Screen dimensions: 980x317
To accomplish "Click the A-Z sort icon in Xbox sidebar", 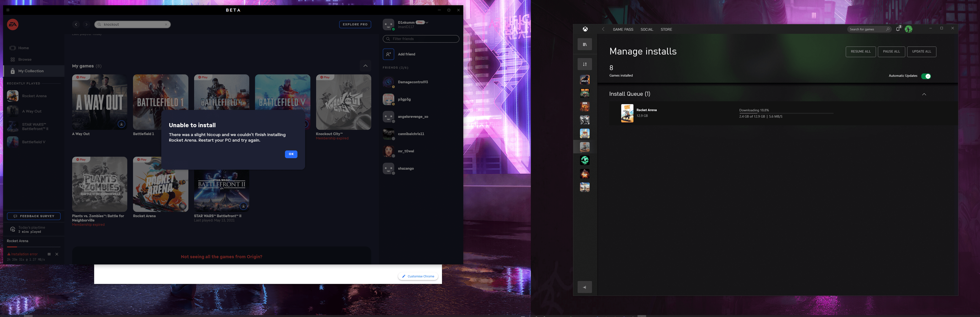I will [584, 64].
